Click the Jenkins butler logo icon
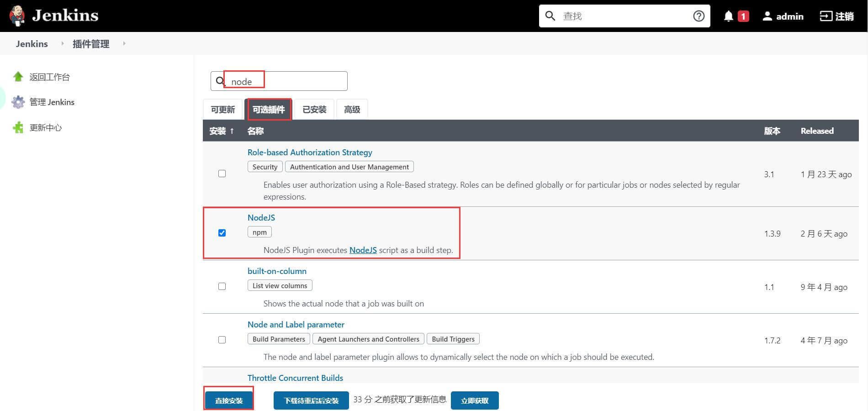This screenshot has width=868, height=411. pos(17,16)
